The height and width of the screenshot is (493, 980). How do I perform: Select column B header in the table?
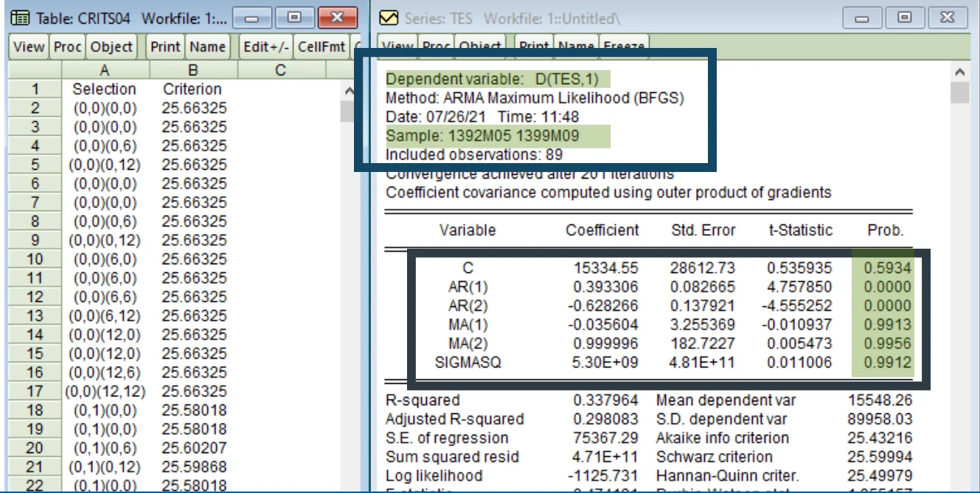(x=193, y=70)
